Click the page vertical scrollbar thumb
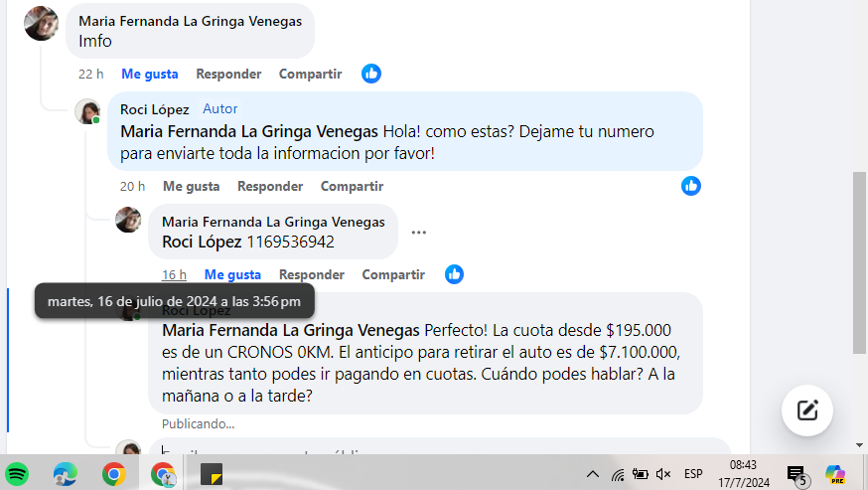The height and width of the screenshot is (490, 868). click(859, 262)
